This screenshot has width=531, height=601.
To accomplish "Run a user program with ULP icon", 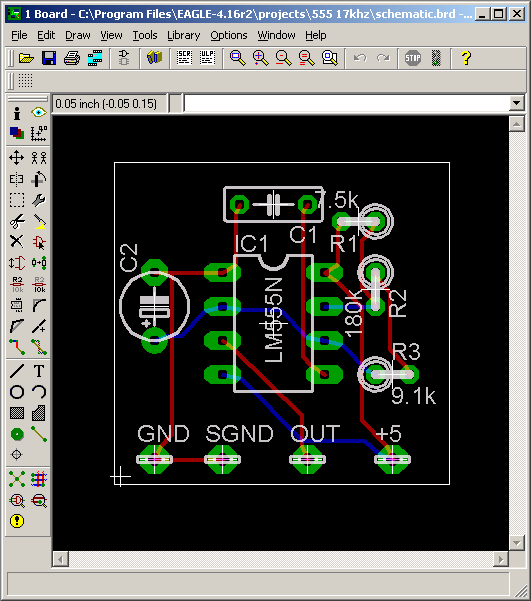I will pyautogui.click(x=207, y=58).
